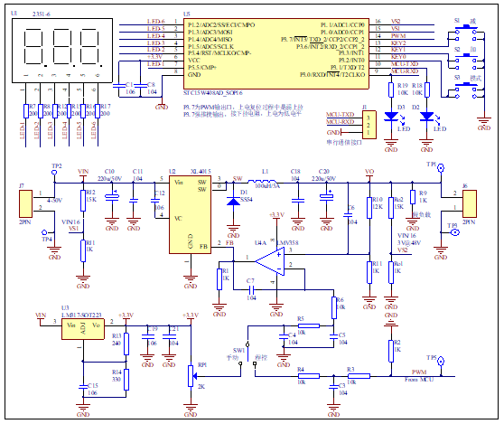Select resistor R14 330
The image size is (504, 424).
tap(126, 380)
